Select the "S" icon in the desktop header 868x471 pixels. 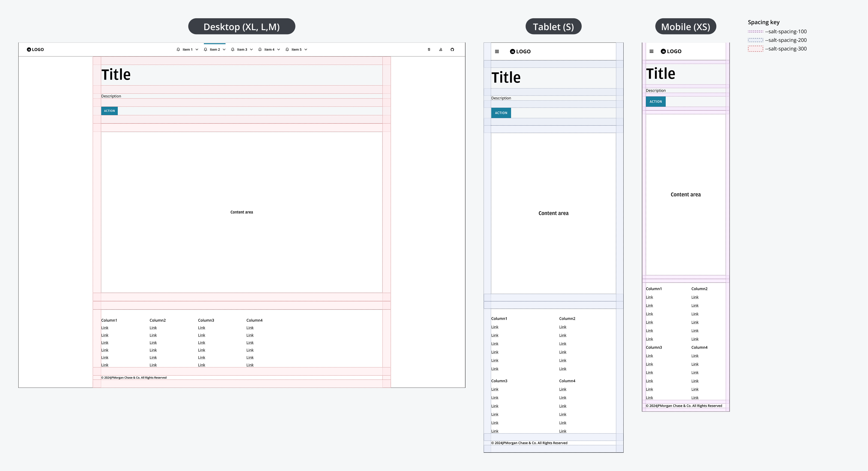pos(429,49)
